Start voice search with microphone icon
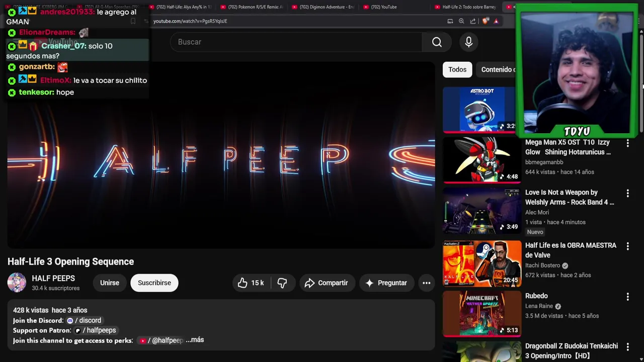This screenshot has width=644, height=362. tap(469, 42)
